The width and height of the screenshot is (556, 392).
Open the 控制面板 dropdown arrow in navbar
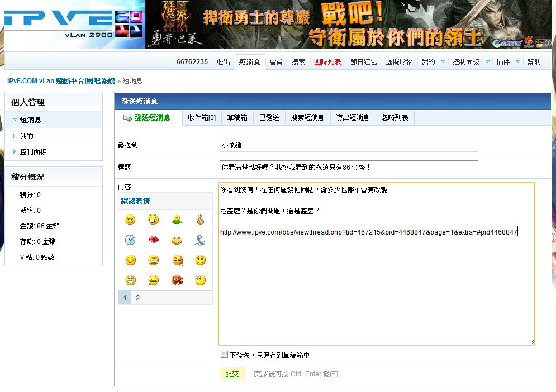487,62
